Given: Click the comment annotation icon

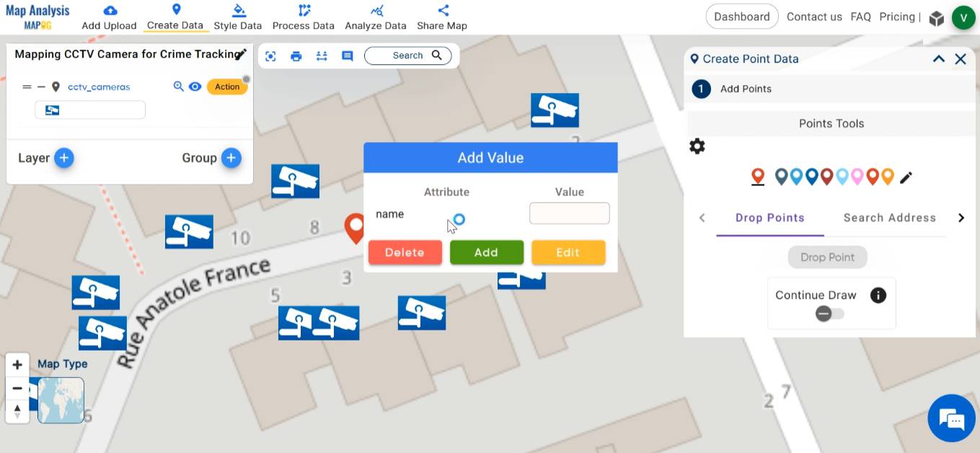Looking at the screenshot, I should 347,56.
